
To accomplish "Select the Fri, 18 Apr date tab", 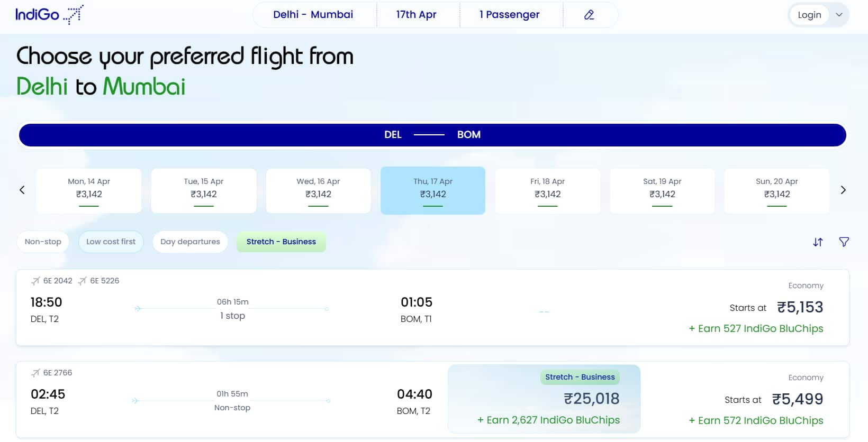I will click(547, 190).
